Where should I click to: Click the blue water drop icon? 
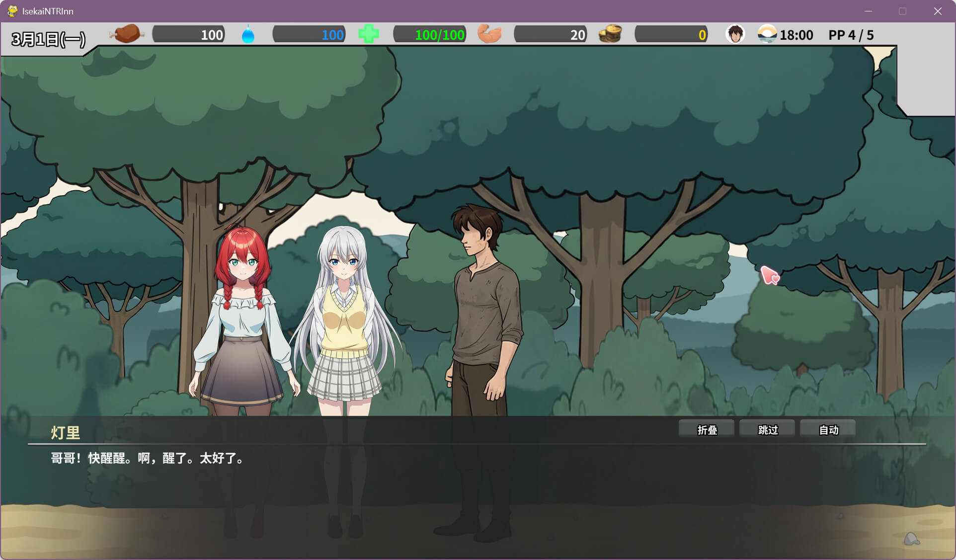[x=247, y=35]
